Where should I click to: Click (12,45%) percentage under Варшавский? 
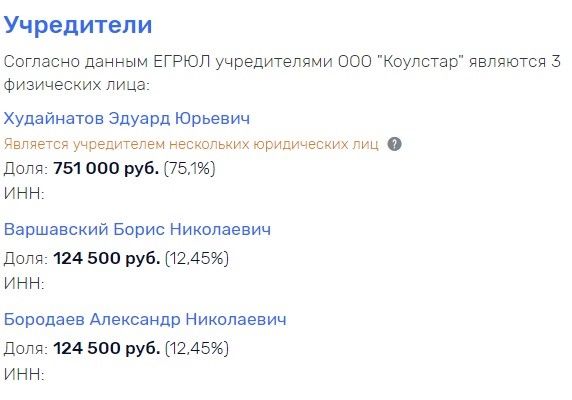click(x=197, y=258)
